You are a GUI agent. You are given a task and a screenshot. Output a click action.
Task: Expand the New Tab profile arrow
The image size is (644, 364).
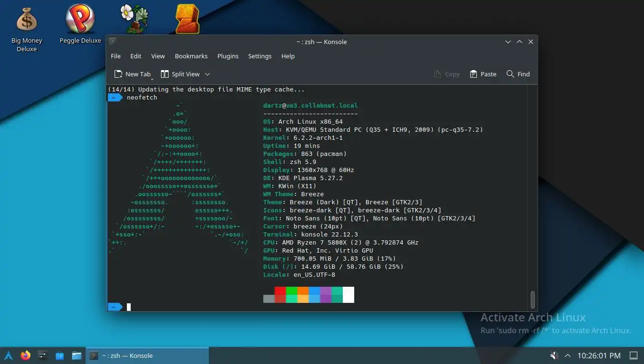[152, 78]
